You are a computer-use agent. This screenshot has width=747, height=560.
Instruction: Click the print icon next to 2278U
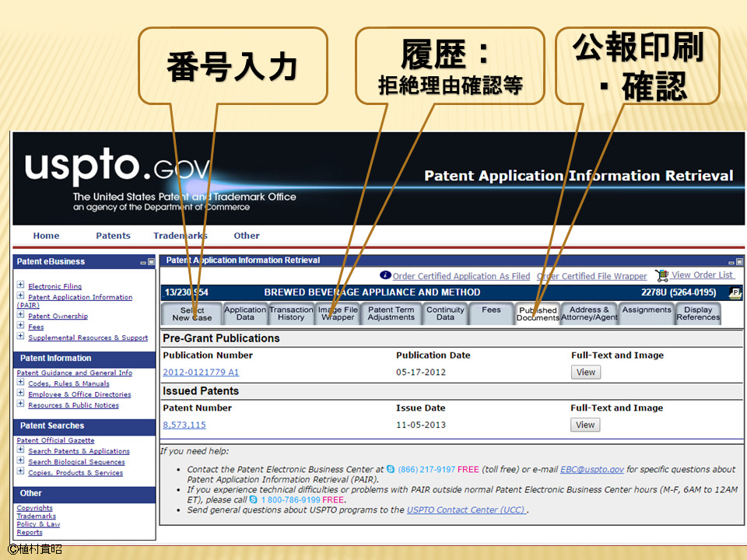tap(735, 293)
